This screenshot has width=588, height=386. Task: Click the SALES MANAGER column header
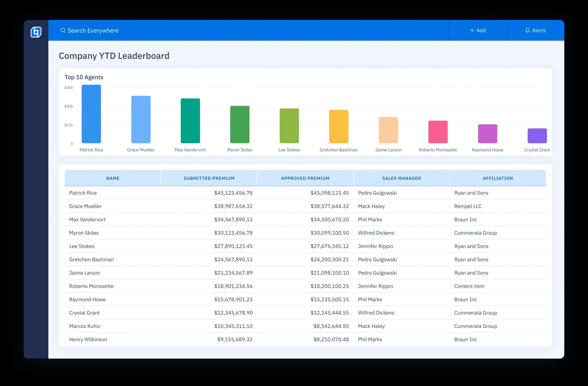pyautogui.click(x=401, y=178)
